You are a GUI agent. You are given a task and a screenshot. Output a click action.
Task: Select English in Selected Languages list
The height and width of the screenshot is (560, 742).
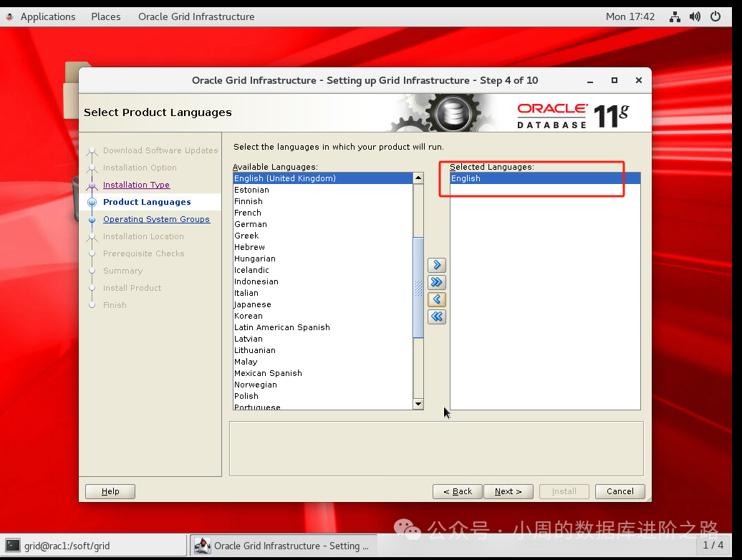[x=545, y=178]
